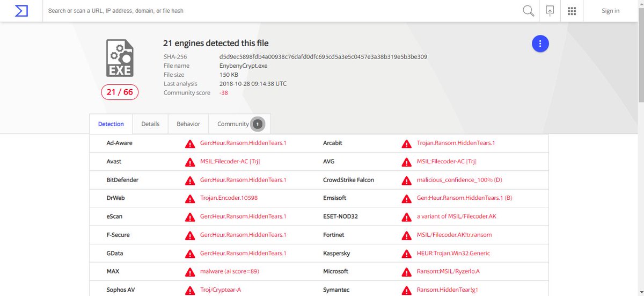Click the warning icon in F-Secure row

click(x=190, y=235)
